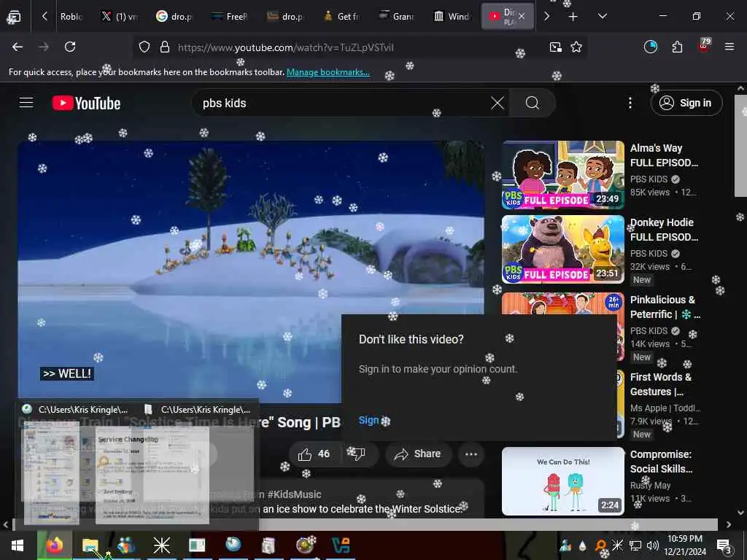Click Sign in link in dislike popup
Image resolution: width=747 pixels, height=560 pixels.
(369, 421)
